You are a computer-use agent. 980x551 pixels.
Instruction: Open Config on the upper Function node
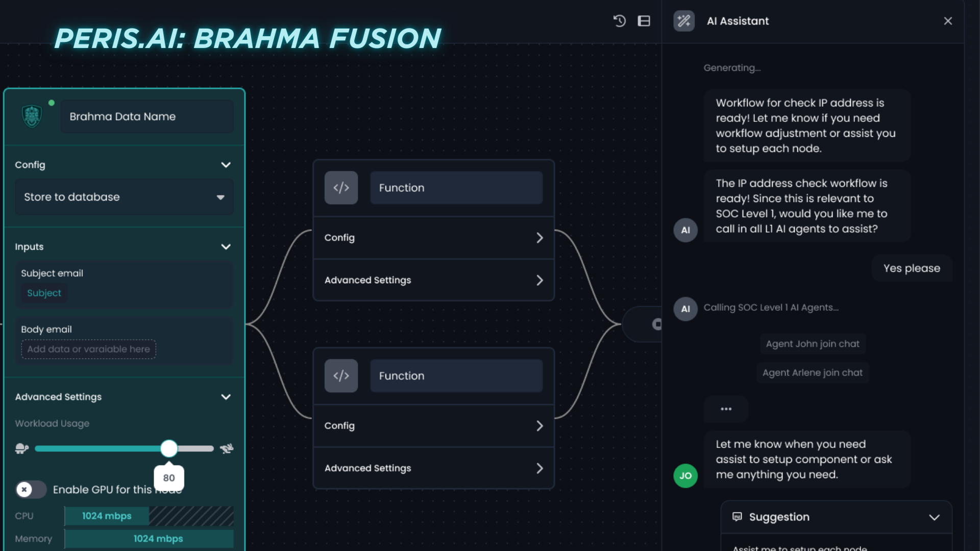tap(433, 237)
